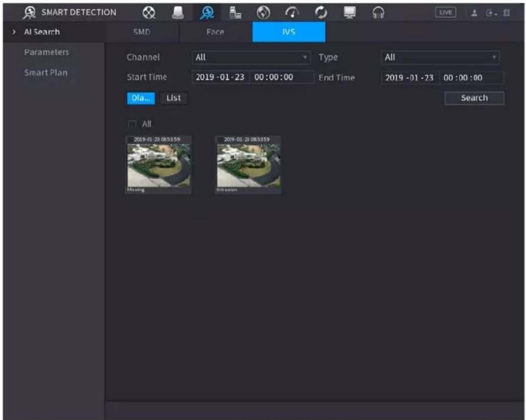Check the box on Intrusion snapshot

pos(220,139)
